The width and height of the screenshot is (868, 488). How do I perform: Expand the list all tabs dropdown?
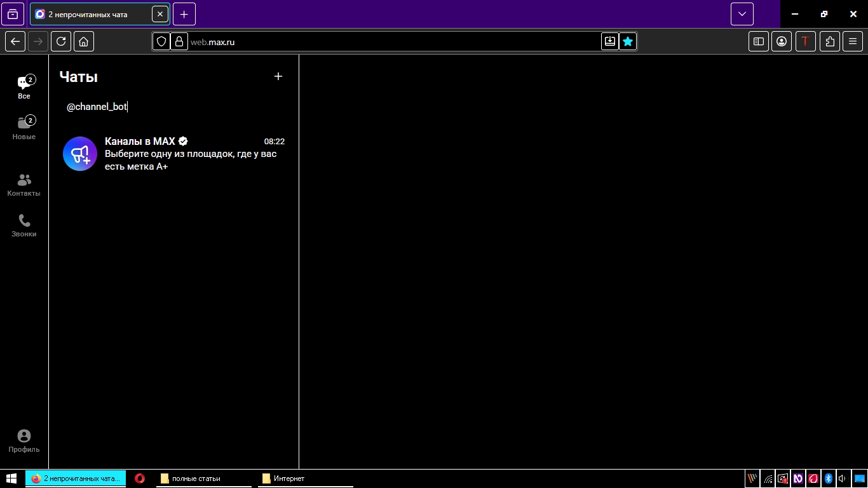742,14
